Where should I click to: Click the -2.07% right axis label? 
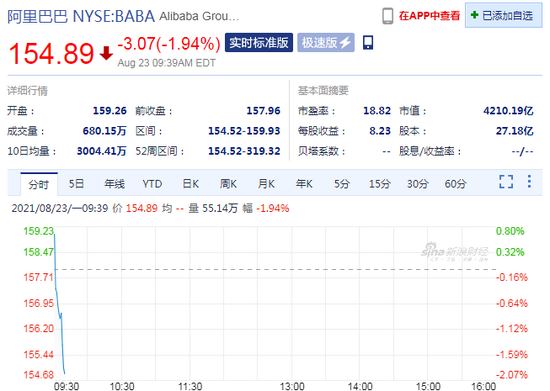click(512, 375)
